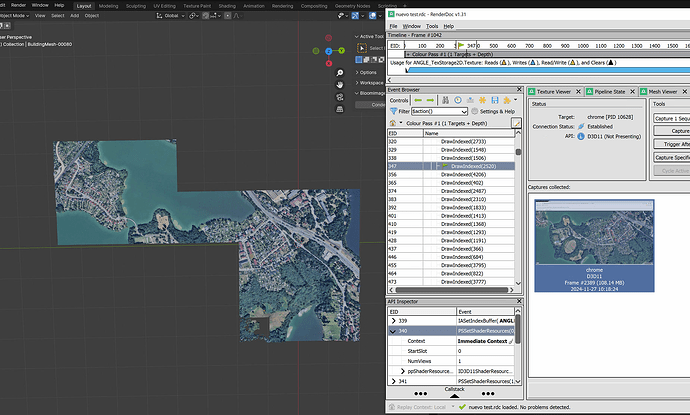Open RenderDoc Tools menu
The width and height of the screenshot is (690, 415).
[432, 26]
